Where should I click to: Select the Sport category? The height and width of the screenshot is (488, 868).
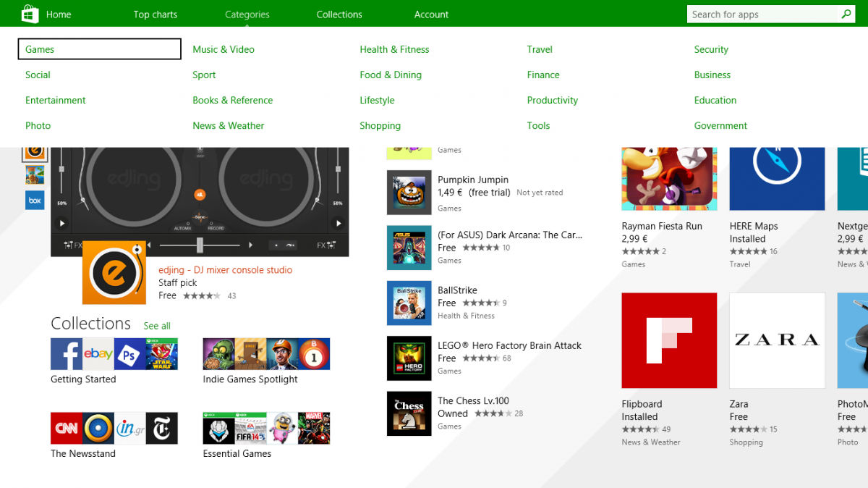point(204,75)
